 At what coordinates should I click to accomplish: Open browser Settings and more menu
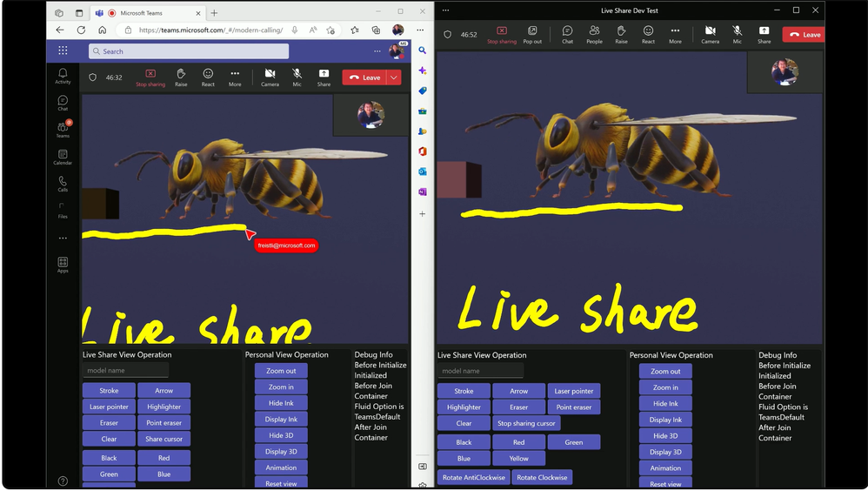(420, 30)
